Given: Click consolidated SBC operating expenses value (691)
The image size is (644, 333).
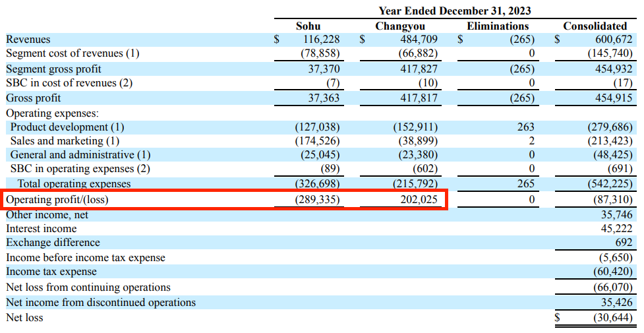Looking at the screenshot, I should pyautogui.click(x=620, y=169).
